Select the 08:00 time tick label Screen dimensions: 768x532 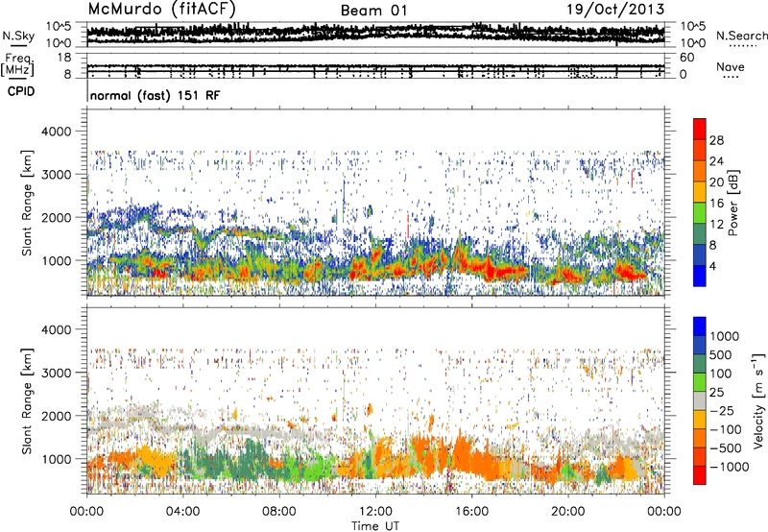279,512
